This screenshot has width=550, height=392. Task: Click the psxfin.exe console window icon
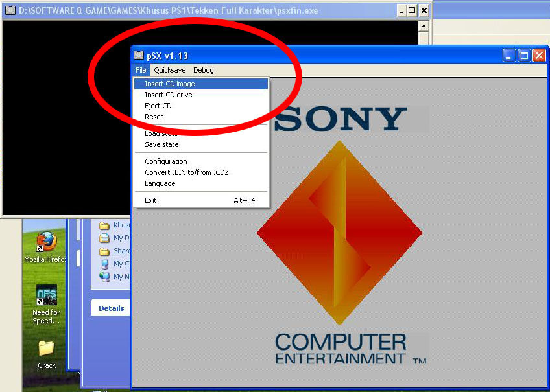point(10,10)
